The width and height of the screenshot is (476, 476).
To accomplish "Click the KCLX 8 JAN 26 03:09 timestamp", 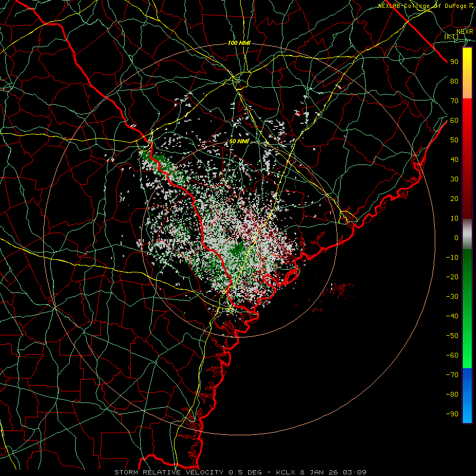I will tap(322, 472).
